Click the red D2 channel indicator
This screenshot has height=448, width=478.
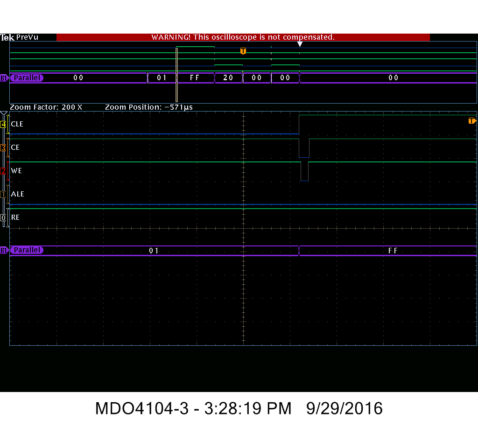[x=3, y=170]
